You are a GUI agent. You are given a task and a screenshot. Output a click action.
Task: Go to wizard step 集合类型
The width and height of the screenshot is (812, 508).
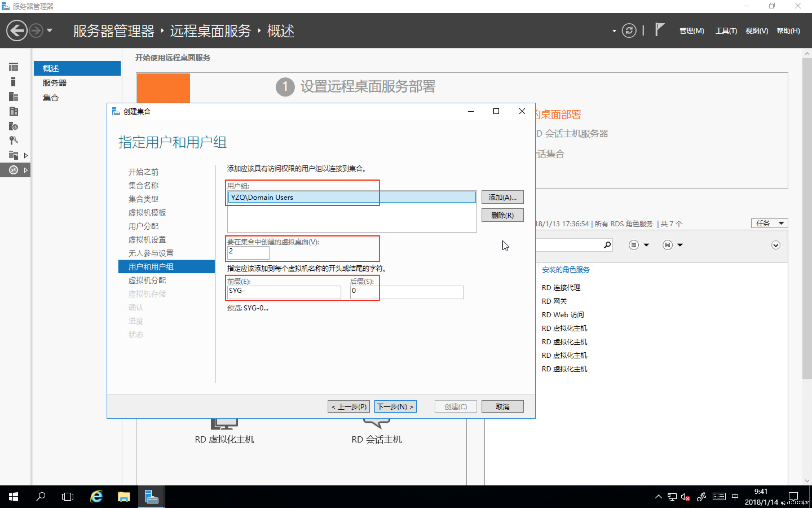tap(143, 199)
